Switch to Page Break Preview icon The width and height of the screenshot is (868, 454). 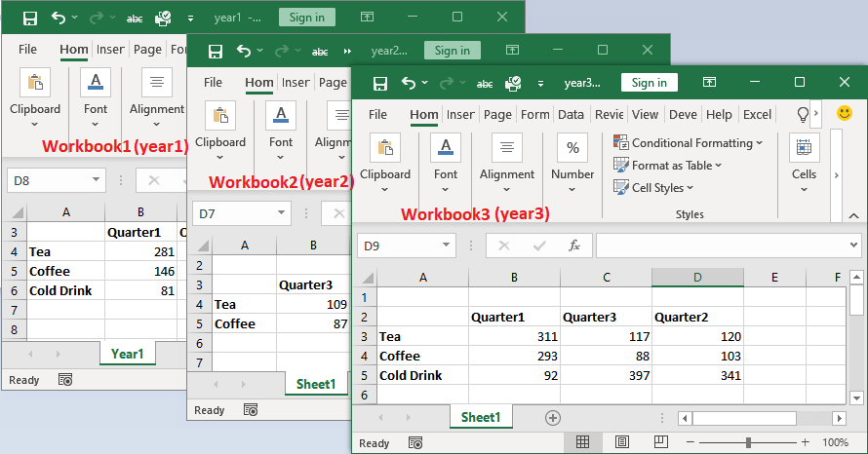click(x=661, y=442)
